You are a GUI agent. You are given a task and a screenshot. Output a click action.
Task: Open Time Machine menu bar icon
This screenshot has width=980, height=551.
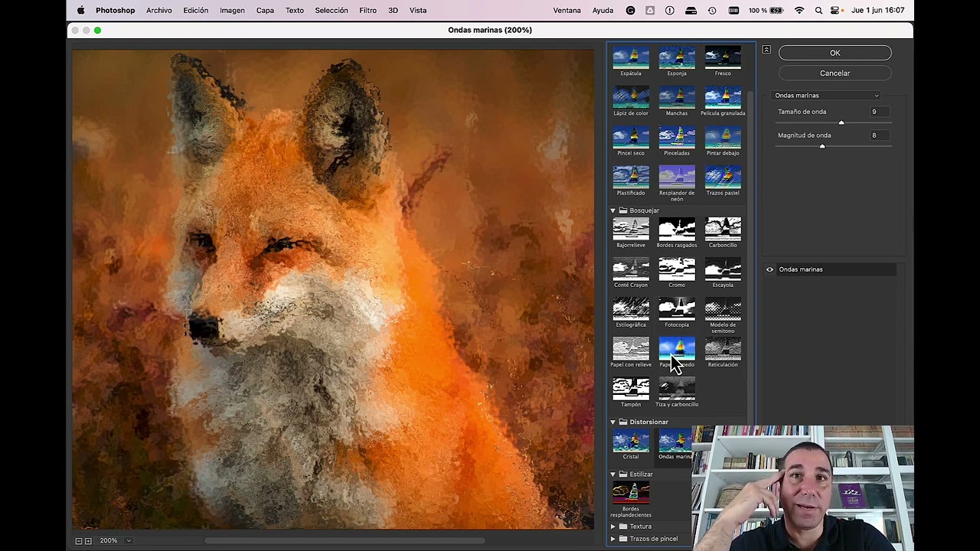click(712, 11)
